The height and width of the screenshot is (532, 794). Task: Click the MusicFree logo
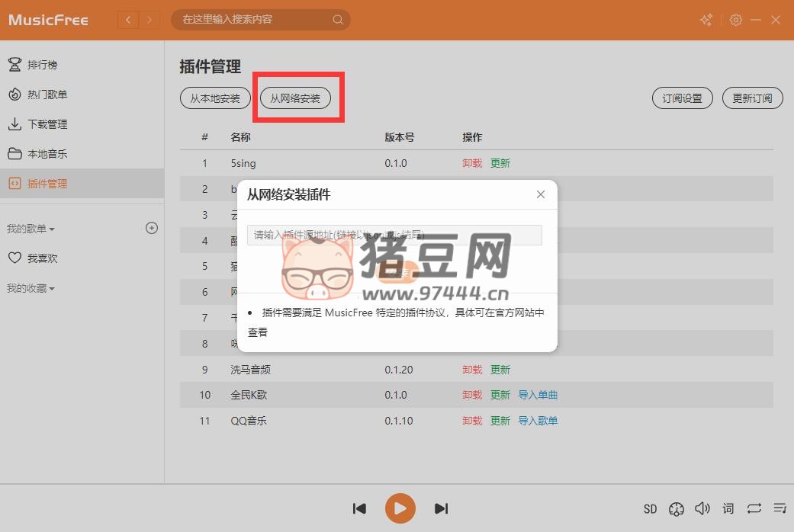click(x=49, y=20)
